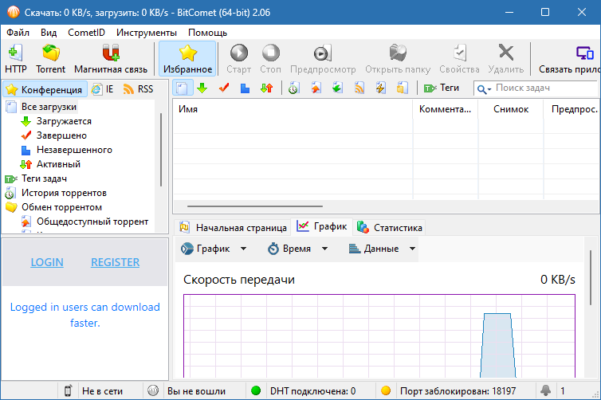The height and width of the screenshot is (400, 601).
Task: Switch to the График tab
Action: click(x=322, y=226)
